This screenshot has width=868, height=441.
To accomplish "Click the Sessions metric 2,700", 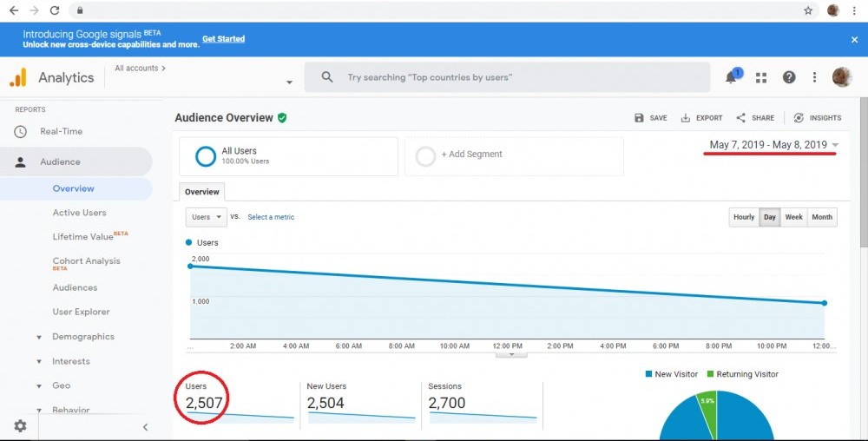I will pyautogui.click(x=447, y=403).
